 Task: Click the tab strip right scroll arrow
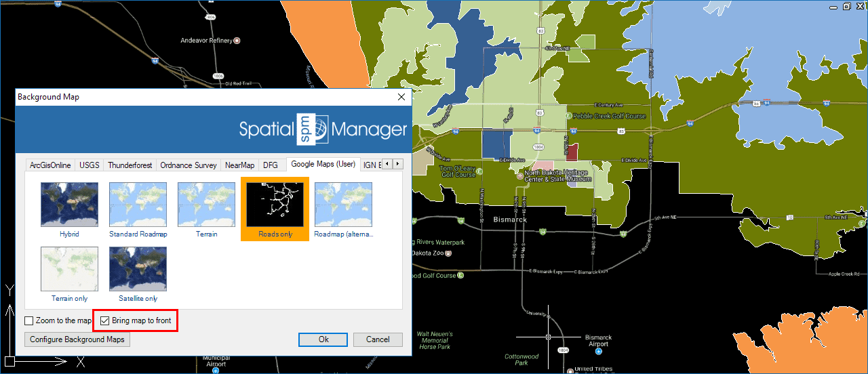click(x=398, y=164)
